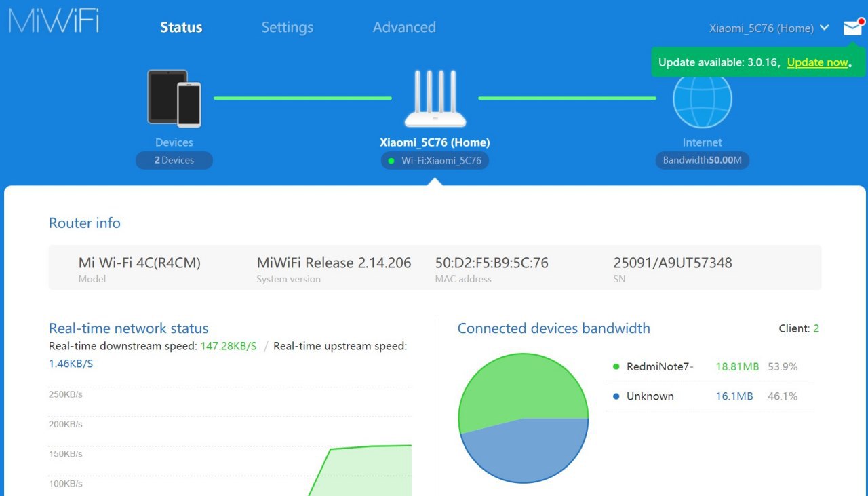Viewport: 868px width, 496px height.
Task: Click the Internet label
Action: pyautogui.click(x=703, y=142)
